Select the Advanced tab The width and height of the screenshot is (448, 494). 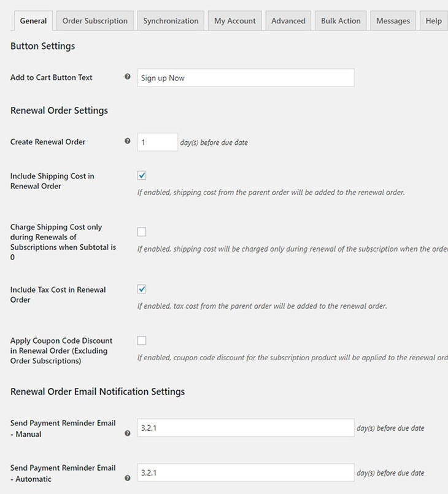288,21
